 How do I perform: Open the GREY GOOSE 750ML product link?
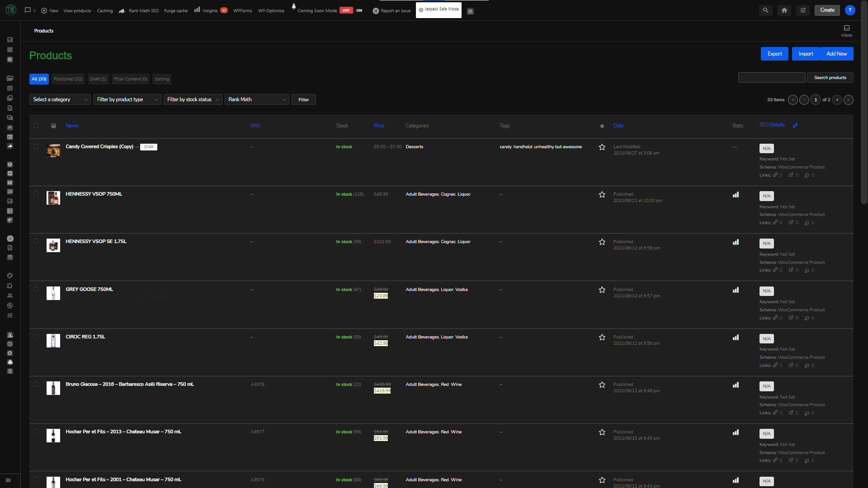tap(90, 289)
